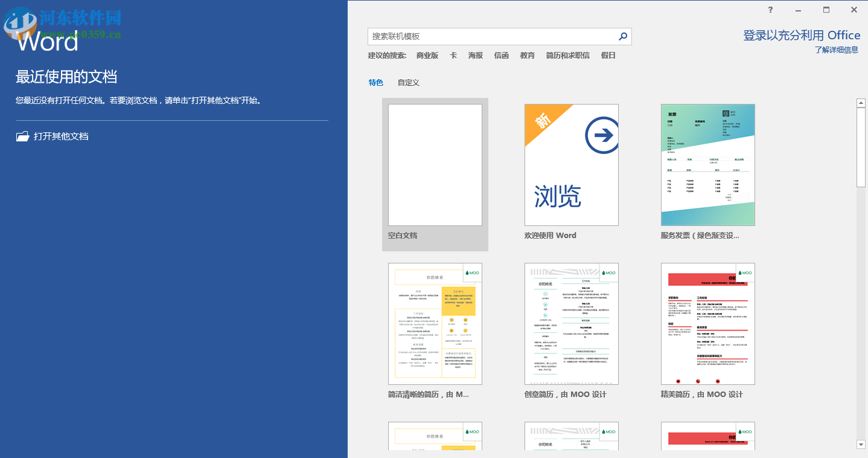Switch to the 特色 templates tab

click(375, 82)
